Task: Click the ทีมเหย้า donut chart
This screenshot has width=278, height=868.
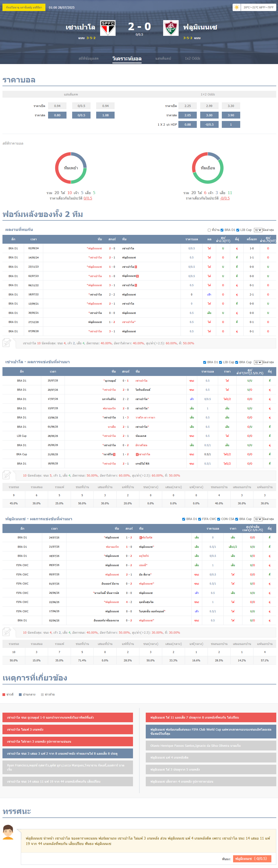Action: 71,168
